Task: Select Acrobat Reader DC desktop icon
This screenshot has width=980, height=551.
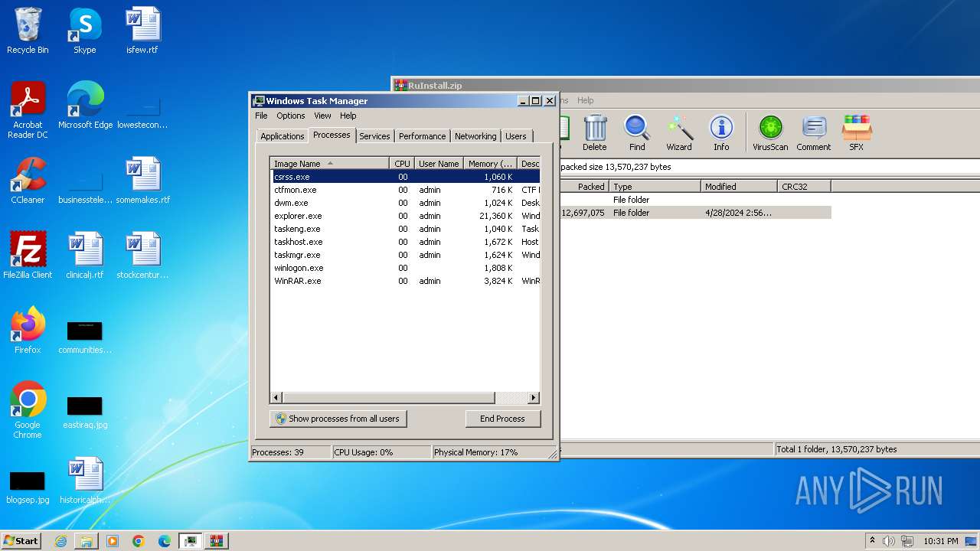Action: click(x=28, y=110)
